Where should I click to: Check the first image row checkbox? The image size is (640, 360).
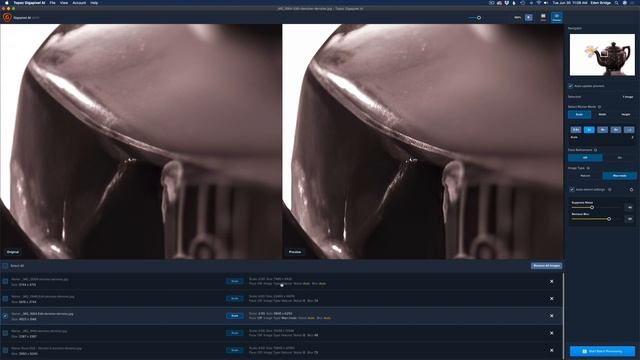click(x=5, y=282)
